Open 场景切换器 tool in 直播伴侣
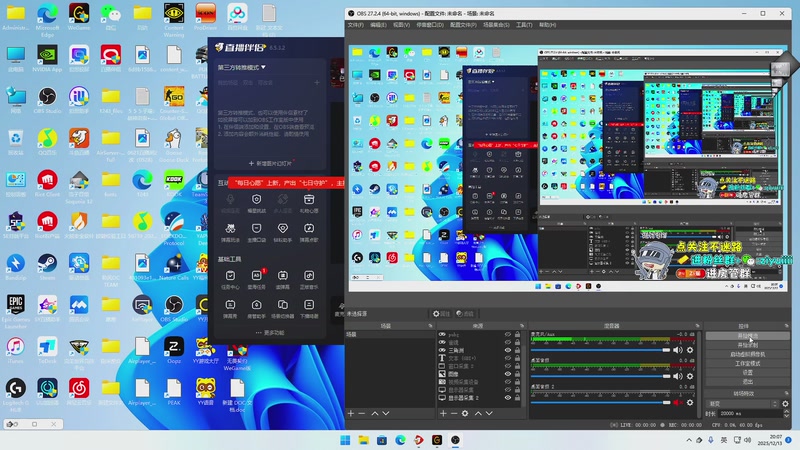This screenshot has height=450, width=800. coord(283,309)
